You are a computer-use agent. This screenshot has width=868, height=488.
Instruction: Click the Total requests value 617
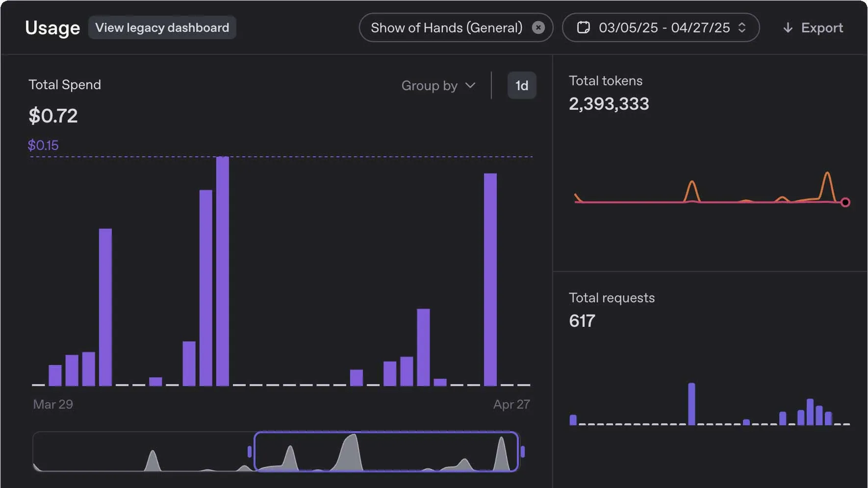[582, 321]
